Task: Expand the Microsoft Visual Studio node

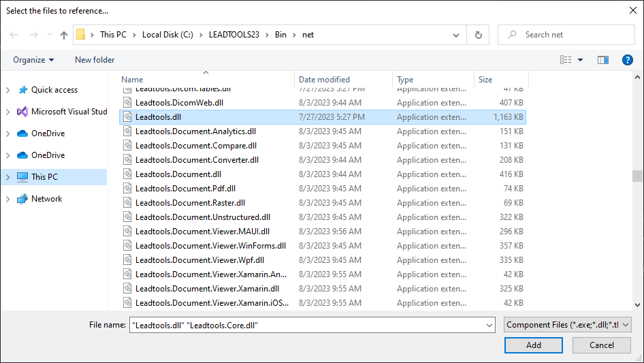Action: (7, 112)
